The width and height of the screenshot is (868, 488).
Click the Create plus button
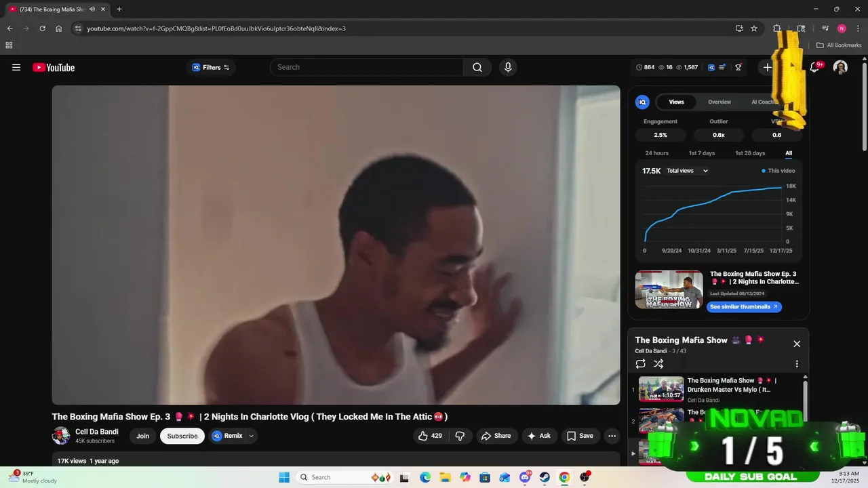(767, 67)
